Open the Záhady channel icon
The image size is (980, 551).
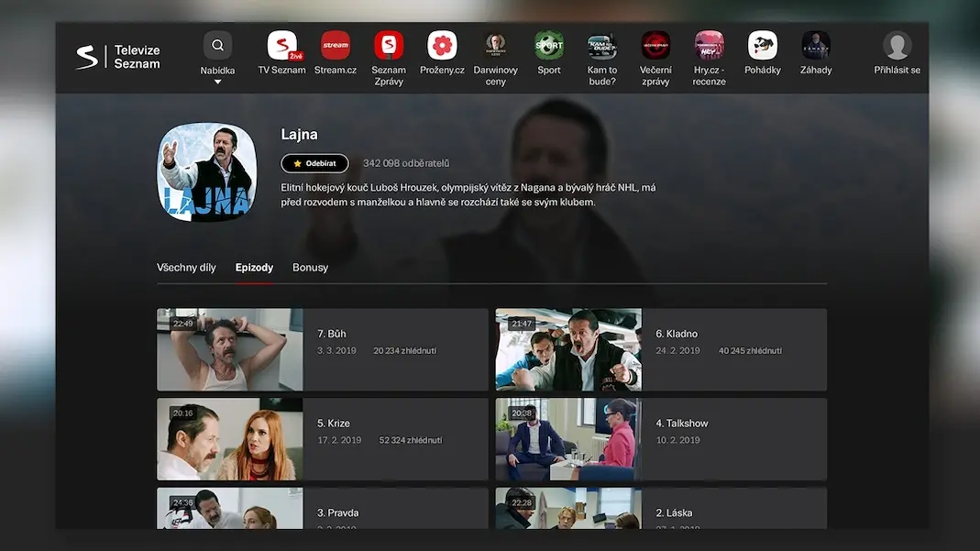coord(816,45)
